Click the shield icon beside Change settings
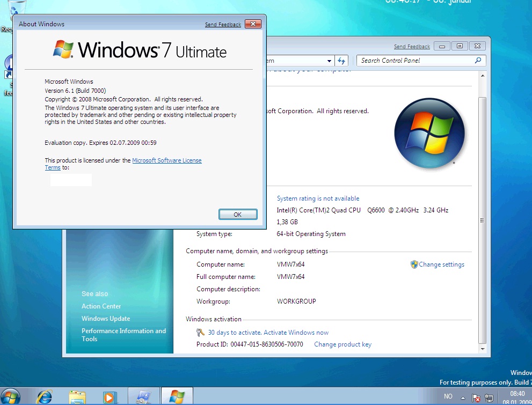Image resolution: width=532 pixels, height=405 pixels. coord(414,264)
